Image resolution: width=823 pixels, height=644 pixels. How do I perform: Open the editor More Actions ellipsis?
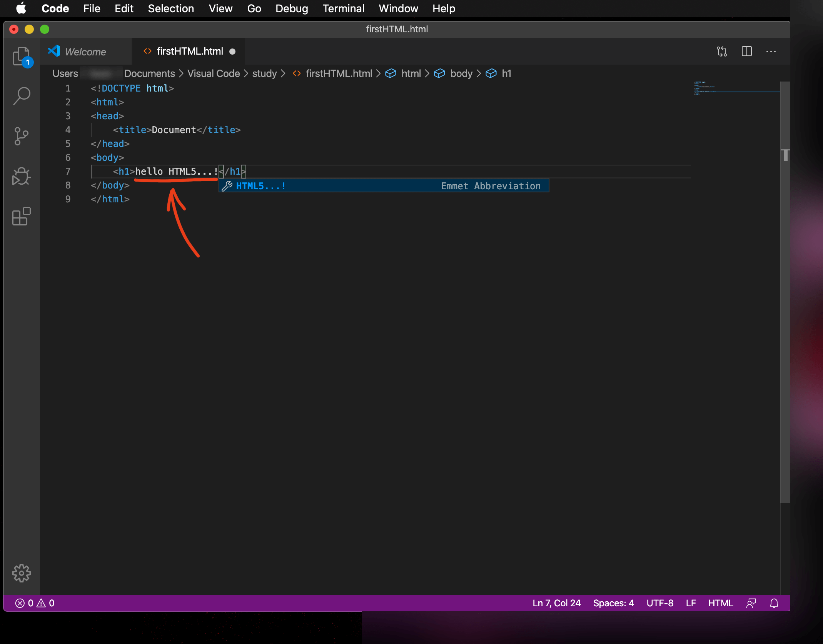pos(771,52)
